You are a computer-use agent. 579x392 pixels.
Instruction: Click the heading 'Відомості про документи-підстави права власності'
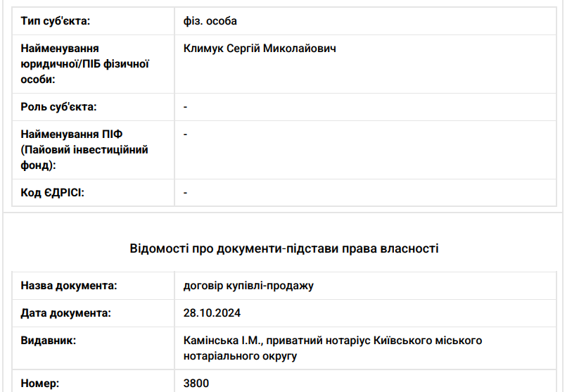tap(284, 248)
